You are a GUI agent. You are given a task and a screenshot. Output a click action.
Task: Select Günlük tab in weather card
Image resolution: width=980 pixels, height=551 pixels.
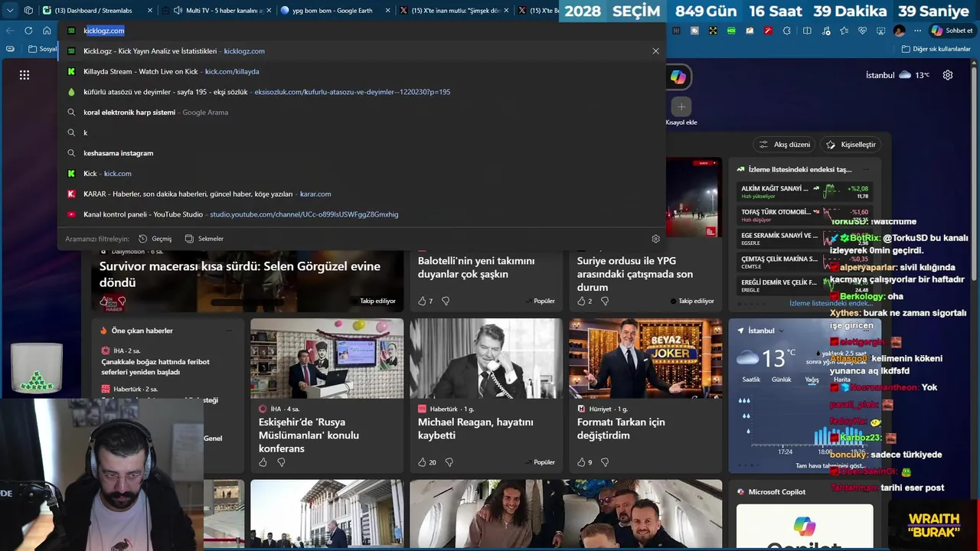click(782, 380)
